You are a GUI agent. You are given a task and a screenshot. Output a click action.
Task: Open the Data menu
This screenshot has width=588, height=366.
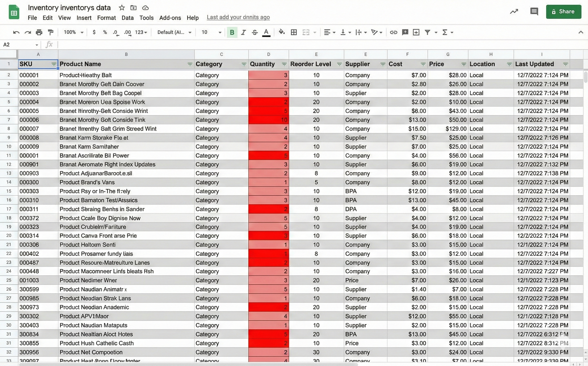click(128, 18)
